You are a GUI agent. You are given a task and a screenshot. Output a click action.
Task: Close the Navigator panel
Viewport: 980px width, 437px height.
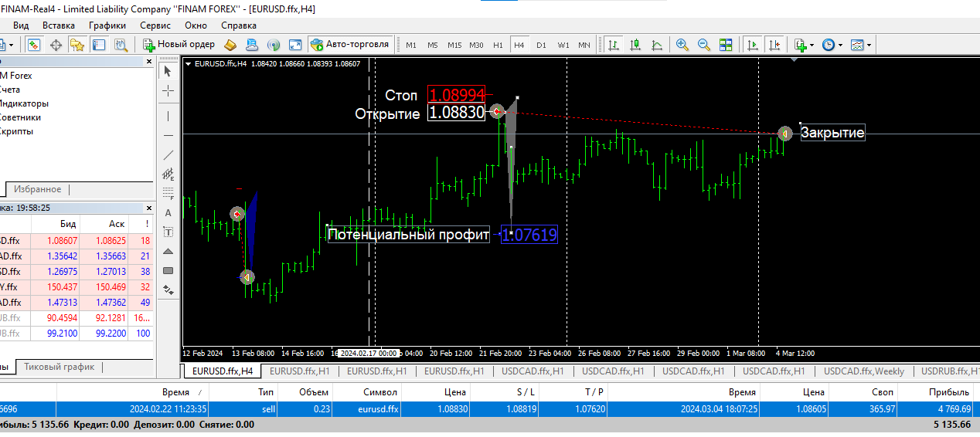click(149, 62)
